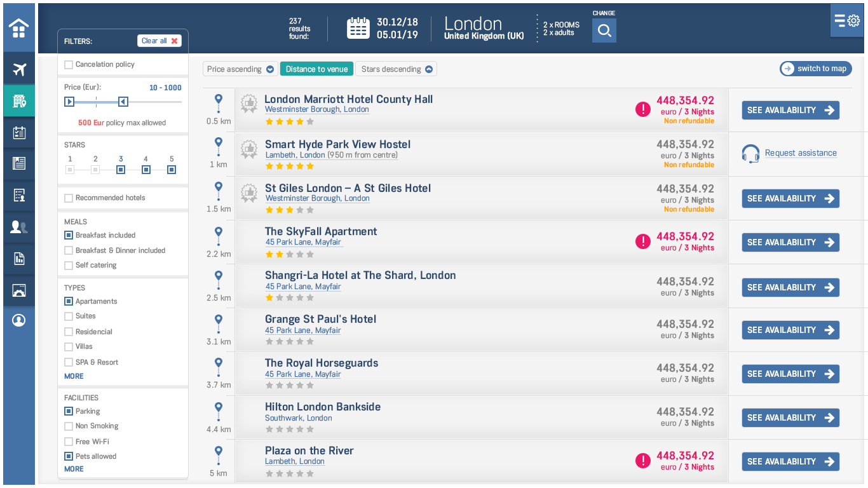This screenshot has width=868, height=488.
Task: Uncheck Breakfast included meal filter
Action: [x=69, y=235]
